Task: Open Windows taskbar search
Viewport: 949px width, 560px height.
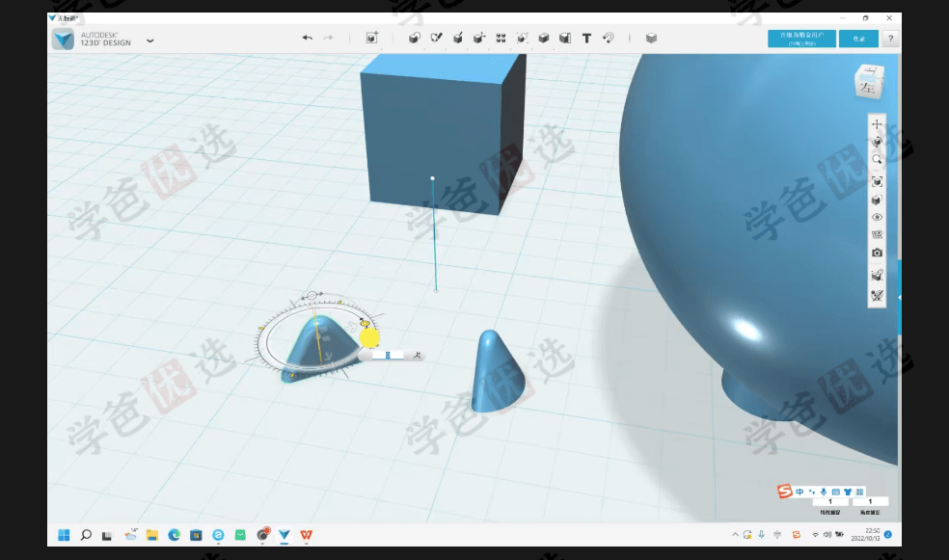Action: [85, 535]
